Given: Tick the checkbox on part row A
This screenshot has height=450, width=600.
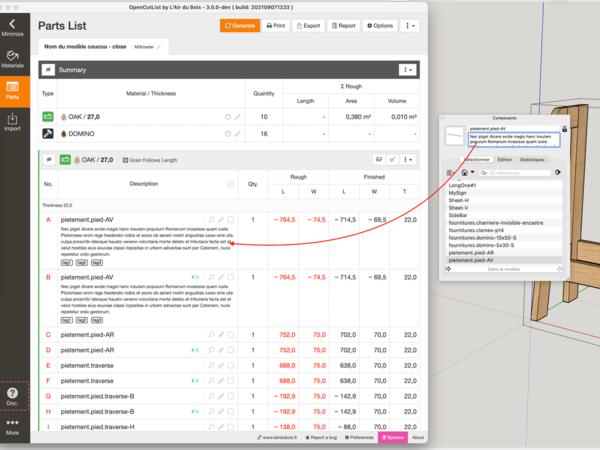Looking at the screenshot, I should (x=230, y=219).
